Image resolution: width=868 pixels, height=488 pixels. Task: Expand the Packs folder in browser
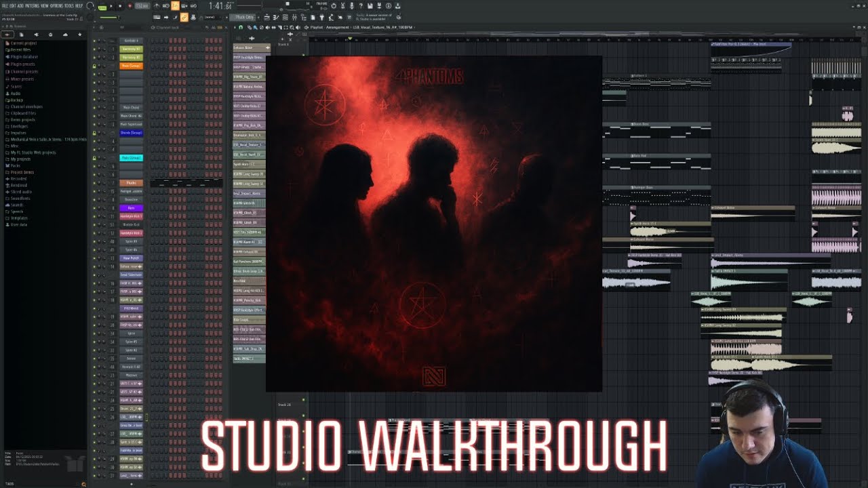pyautogui.click(x=13, y=165)
